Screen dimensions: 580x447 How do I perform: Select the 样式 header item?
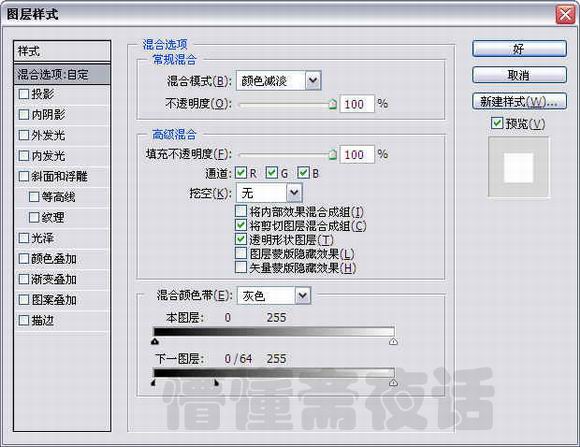(x=62, y=51)
